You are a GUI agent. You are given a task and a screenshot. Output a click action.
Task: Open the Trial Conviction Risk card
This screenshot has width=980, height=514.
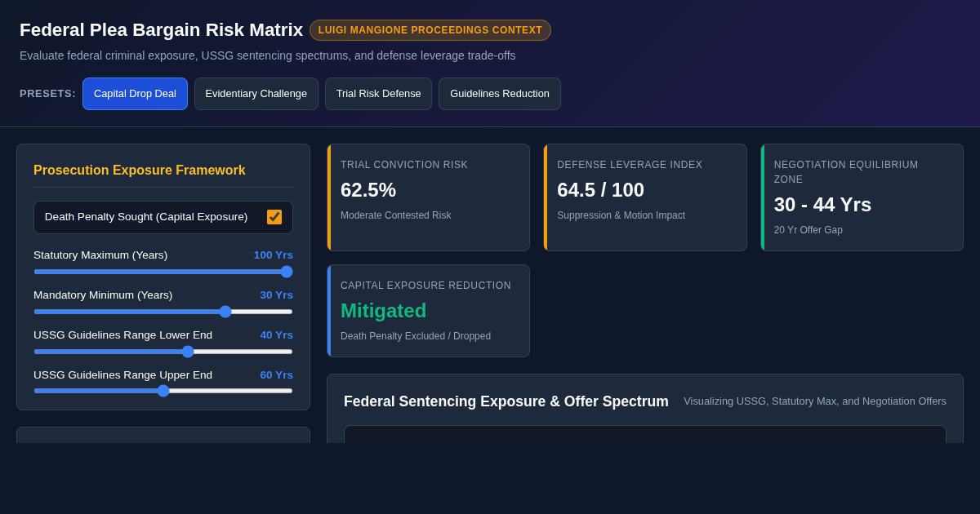(429, 197)
